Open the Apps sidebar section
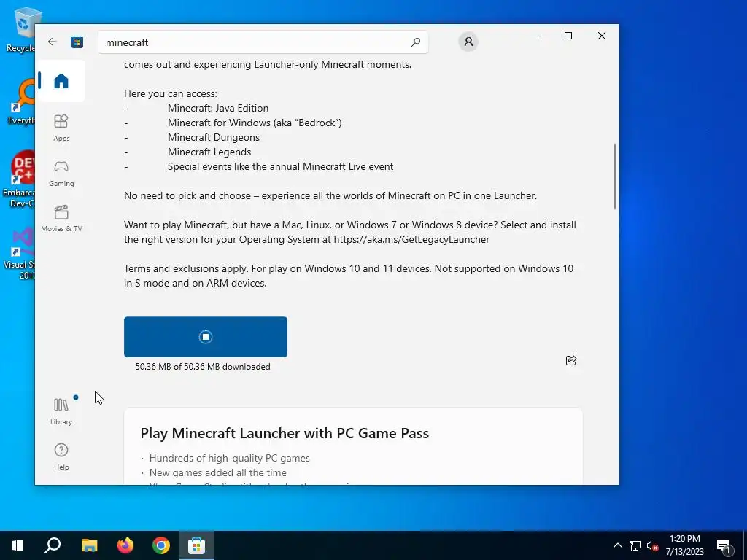Screen dimensions: 747x560 [x=61, y=128]
